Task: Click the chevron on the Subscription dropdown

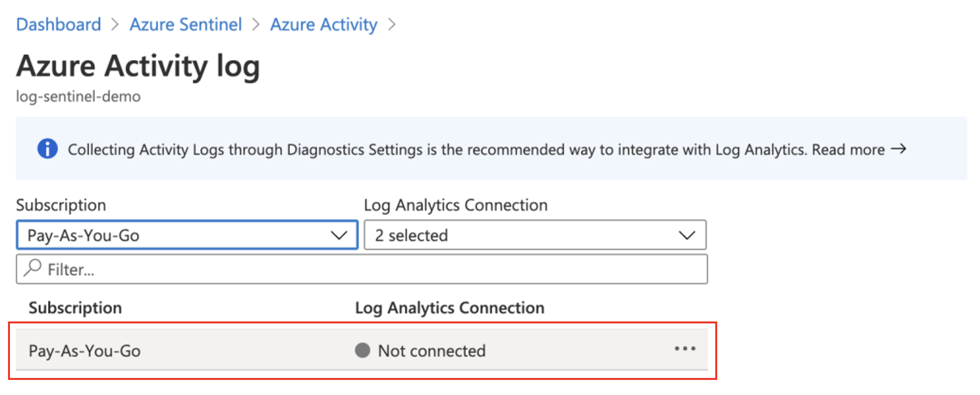Action: [340, 235]
